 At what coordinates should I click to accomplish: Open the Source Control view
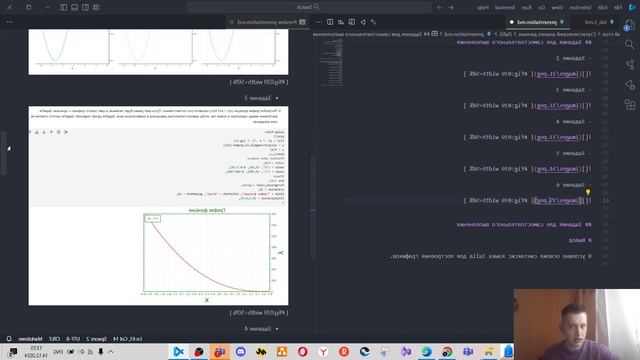click(630, 64)
